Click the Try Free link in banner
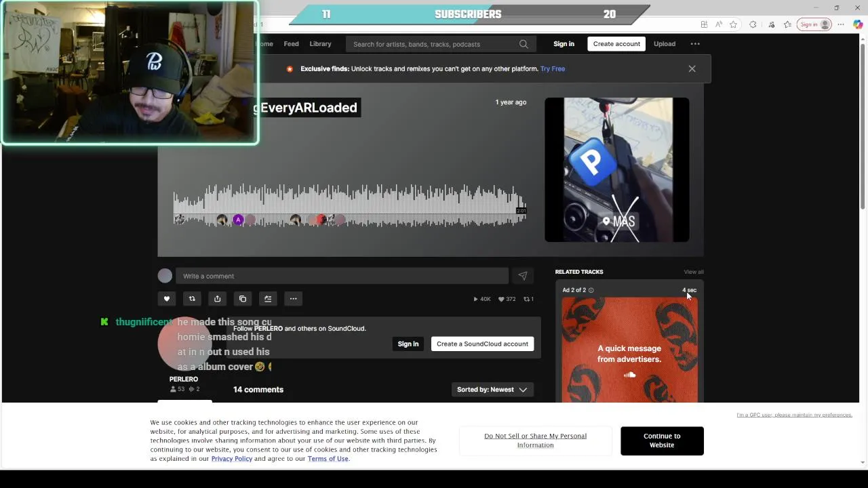 553,68
